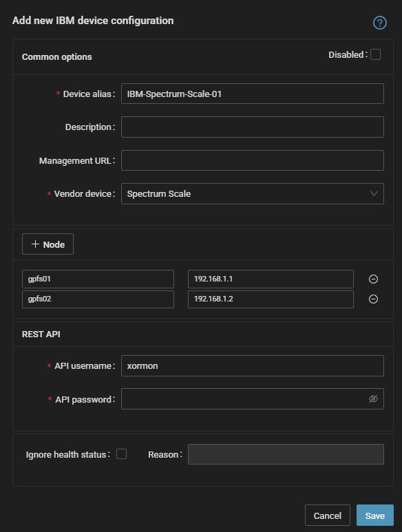Edit the 192.168.1.2 address field

coord(271,299)
